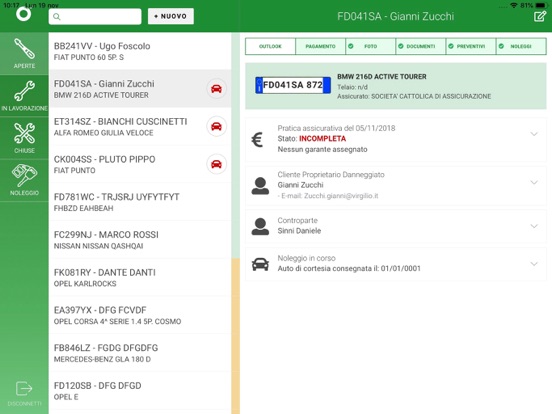Open the Chiuse section in sidebar
Screen dimensions: 552x414
[24, 138]
